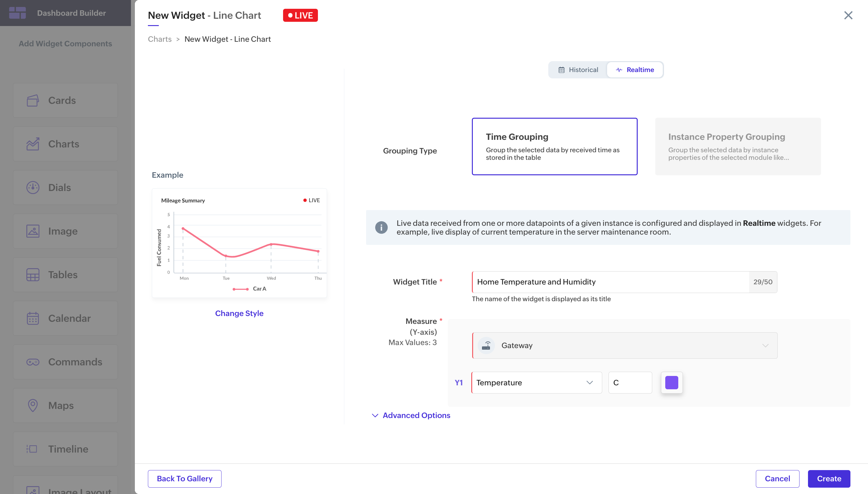Click the Commands gamepad icon
This screenshot has width=868, height=494.
(x=33, y=362)
